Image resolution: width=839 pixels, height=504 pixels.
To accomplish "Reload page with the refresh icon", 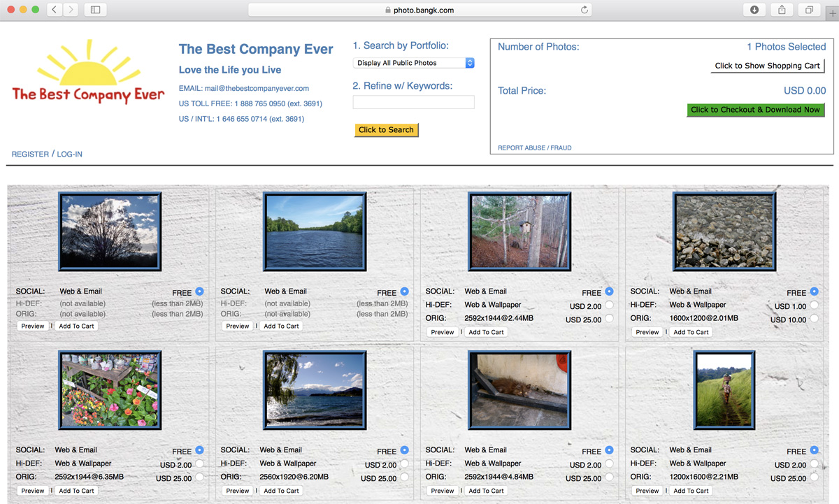I will pos(585,10).
